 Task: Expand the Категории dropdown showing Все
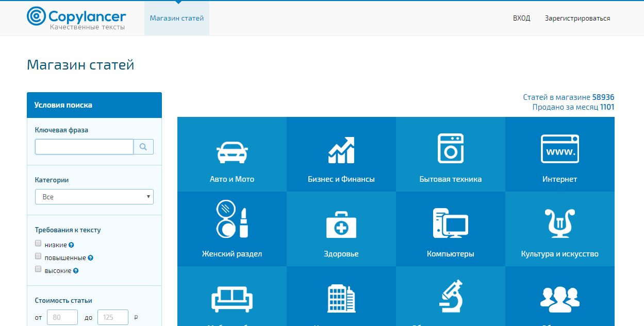pyautogui.click(x=94, y=197)
